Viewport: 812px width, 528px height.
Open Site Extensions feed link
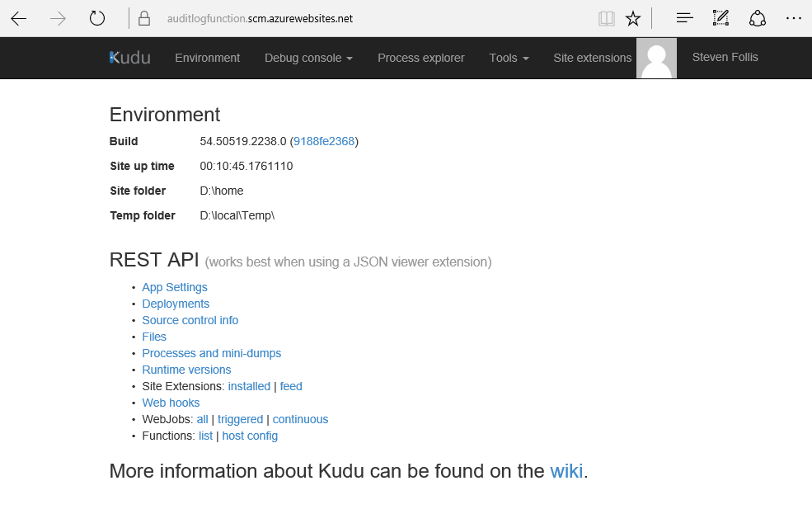click(x=291, y=387)
